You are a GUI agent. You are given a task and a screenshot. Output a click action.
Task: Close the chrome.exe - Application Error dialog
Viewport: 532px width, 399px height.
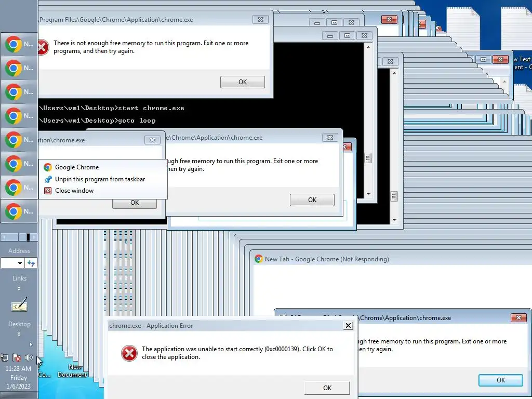coord(348,326)
